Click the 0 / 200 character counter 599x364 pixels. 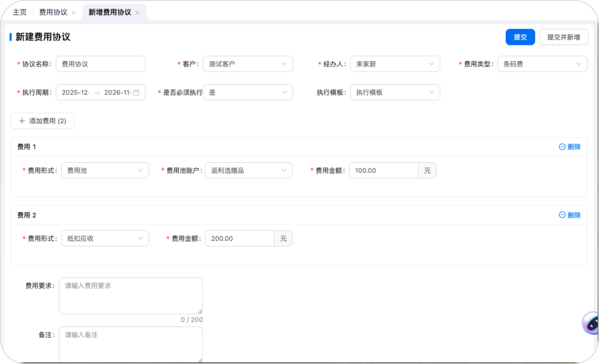click(192, 320)
